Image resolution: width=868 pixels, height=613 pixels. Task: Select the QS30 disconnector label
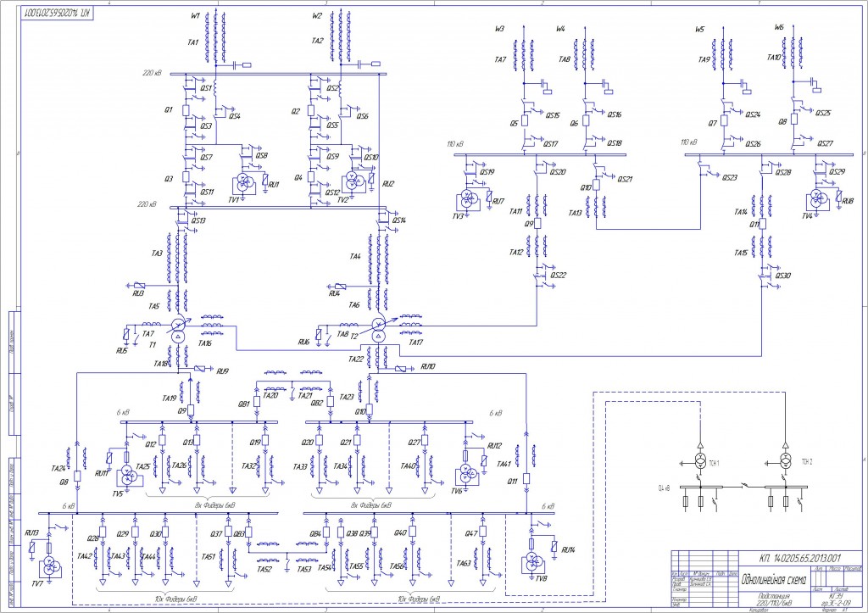(x=783, y=276)
